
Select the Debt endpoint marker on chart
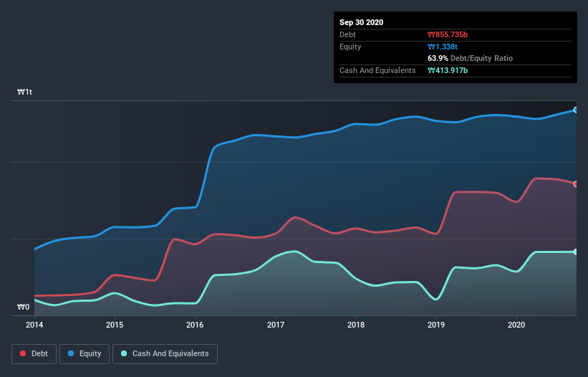[576, 183]
